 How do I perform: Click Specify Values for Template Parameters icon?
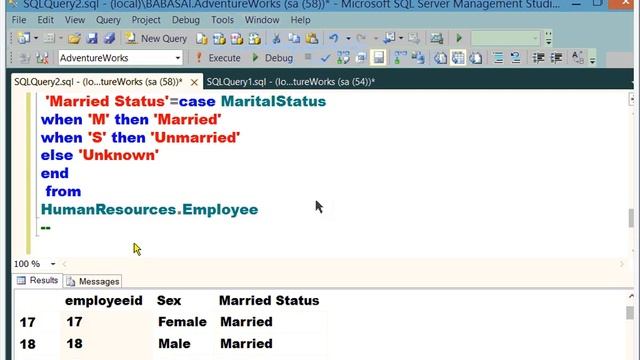[x=578, y=58]
